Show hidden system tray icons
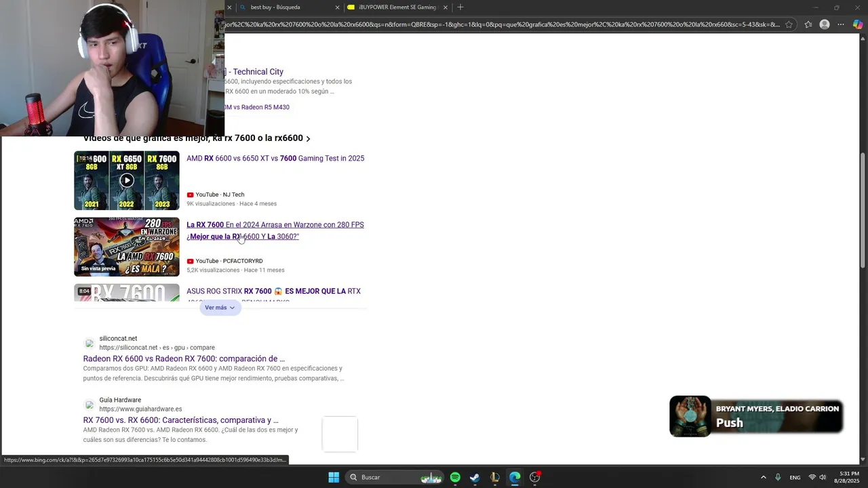The height and width of the screenshot is (488, 868). 763,477
